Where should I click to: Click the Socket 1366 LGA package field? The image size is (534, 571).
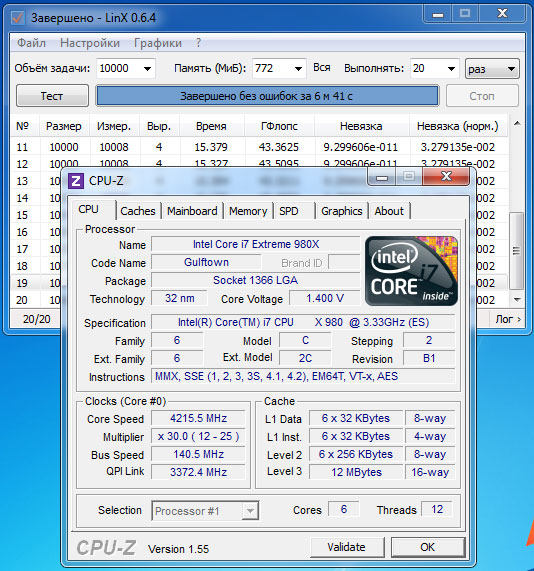point(256,280)
